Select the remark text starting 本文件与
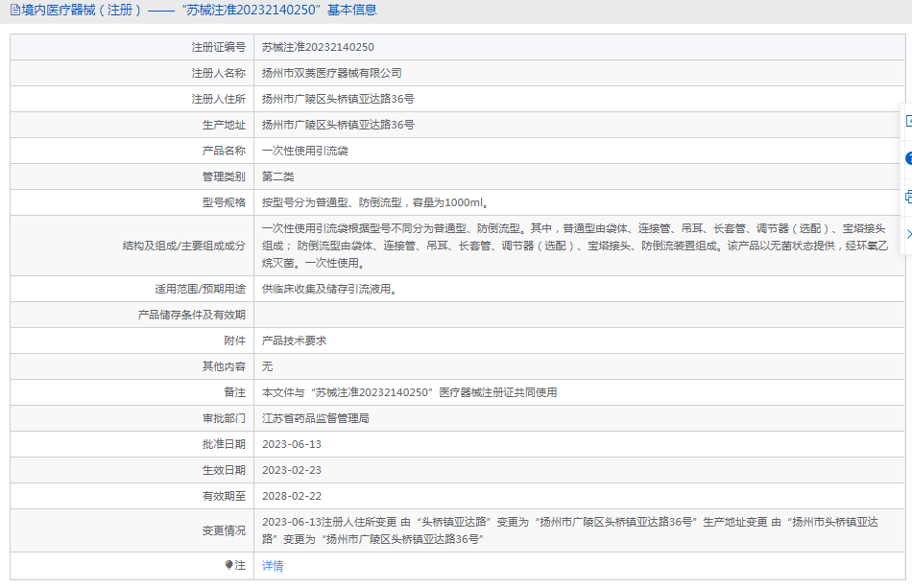The width and height of the screenshot is (912, 588). click(x=410, y=392)
